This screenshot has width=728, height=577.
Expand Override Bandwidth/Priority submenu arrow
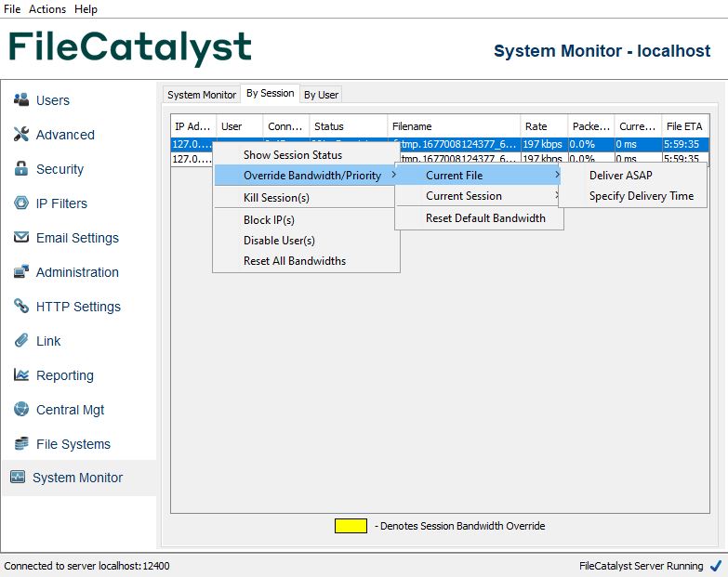pyautogui.click(x=393, y=175)
